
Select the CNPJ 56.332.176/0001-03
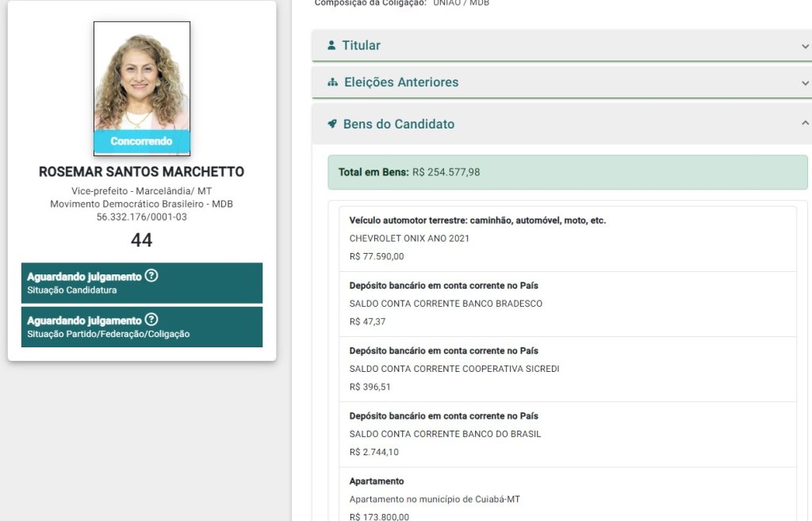coord(141,217)
